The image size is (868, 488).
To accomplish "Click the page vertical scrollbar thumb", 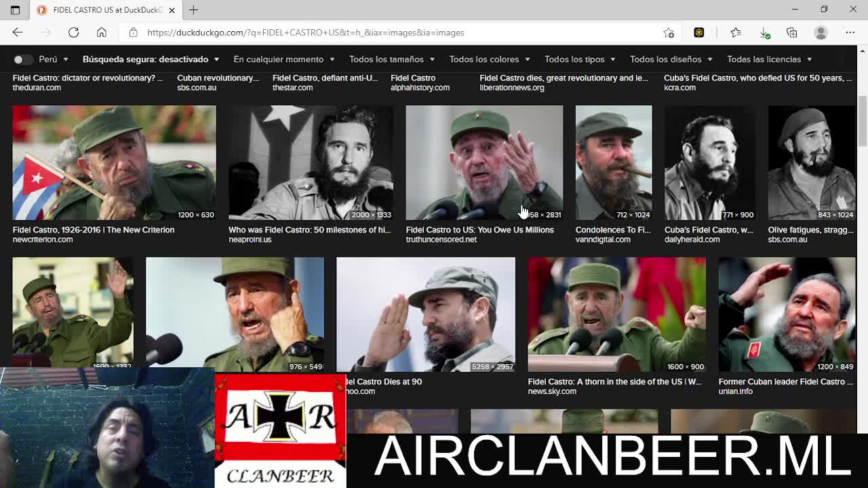I will point(863,121).
